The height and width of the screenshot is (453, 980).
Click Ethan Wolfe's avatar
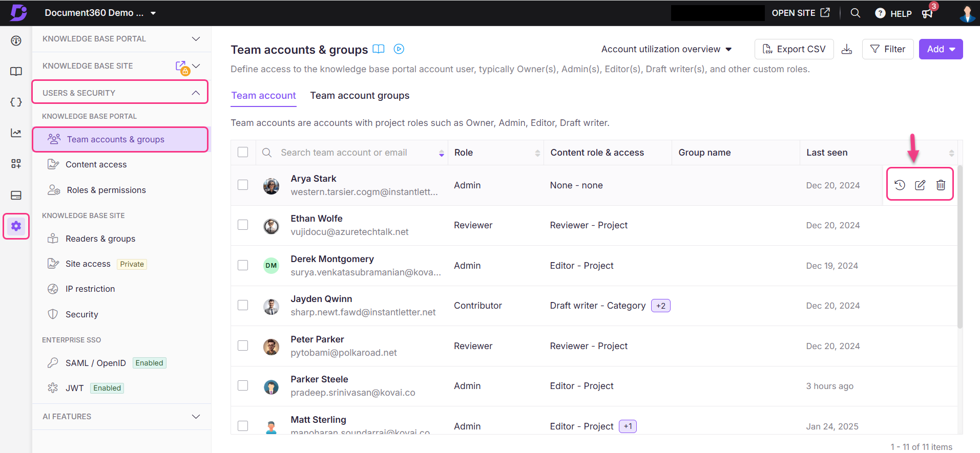pyautogui.click(x=271, y=226)
